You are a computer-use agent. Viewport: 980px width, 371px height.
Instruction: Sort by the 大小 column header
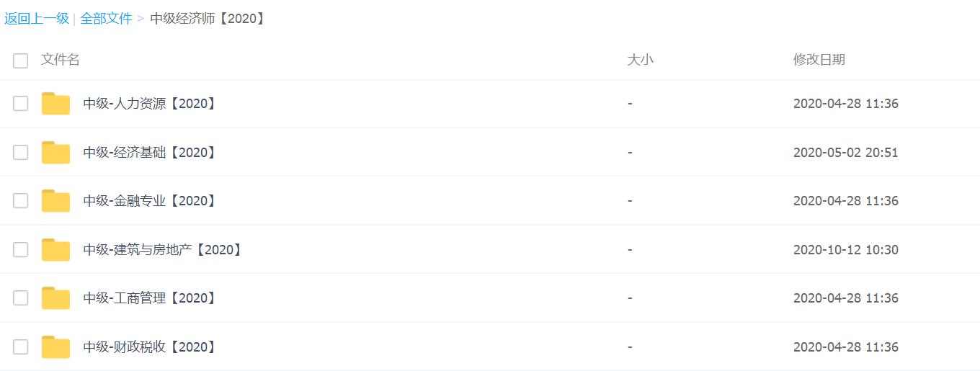click(640, 60)
